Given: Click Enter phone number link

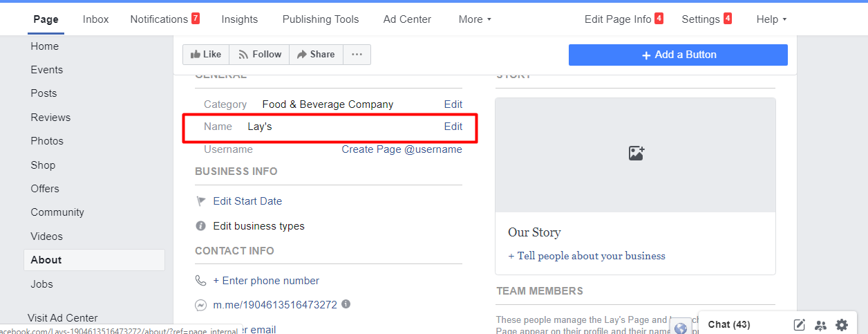Looking at the screenshot, I should (266, 281).
